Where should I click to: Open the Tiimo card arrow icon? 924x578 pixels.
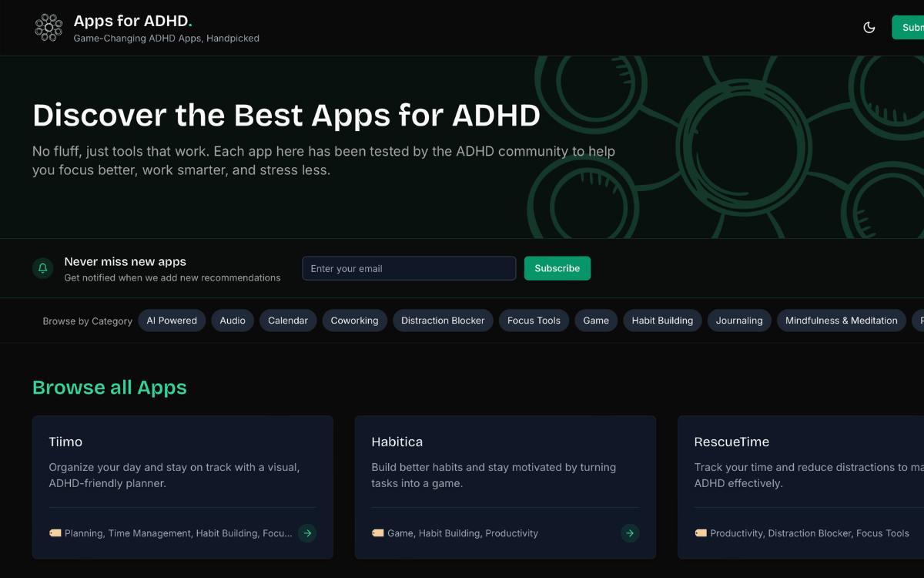307,533
